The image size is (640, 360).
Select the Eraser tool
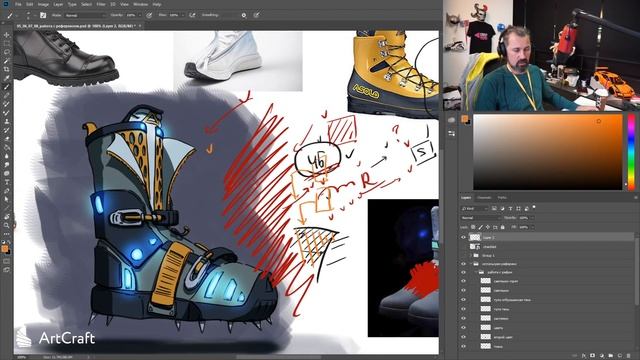coord(7,139)
